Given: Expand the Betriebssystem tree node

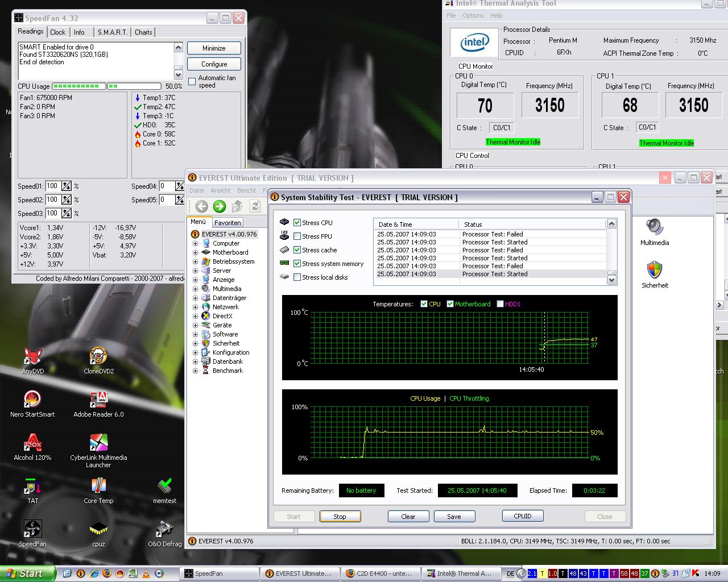Looking at the screenshot, I should (x=195, y=261).
